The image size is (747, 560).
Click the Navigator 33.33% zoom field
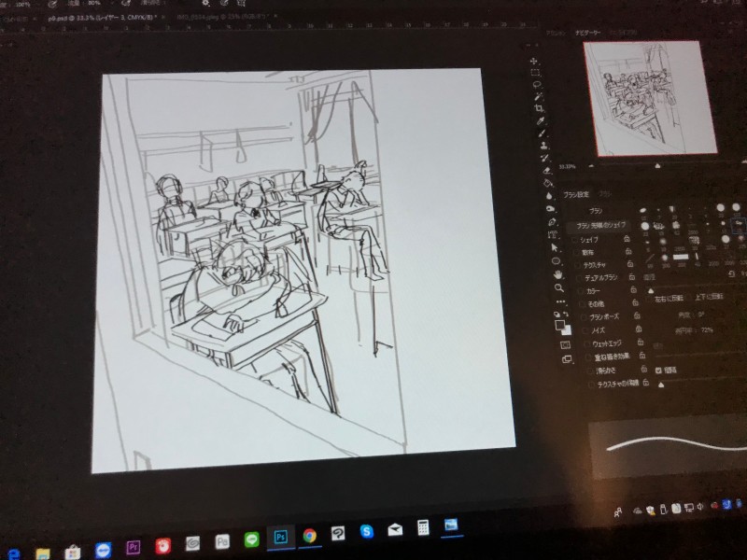[x=567, y=167]
